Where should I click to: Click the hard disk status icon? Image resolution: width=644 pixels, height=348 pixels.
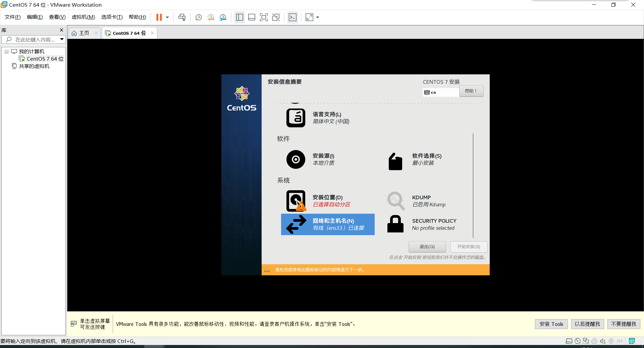tap(569, 341)
